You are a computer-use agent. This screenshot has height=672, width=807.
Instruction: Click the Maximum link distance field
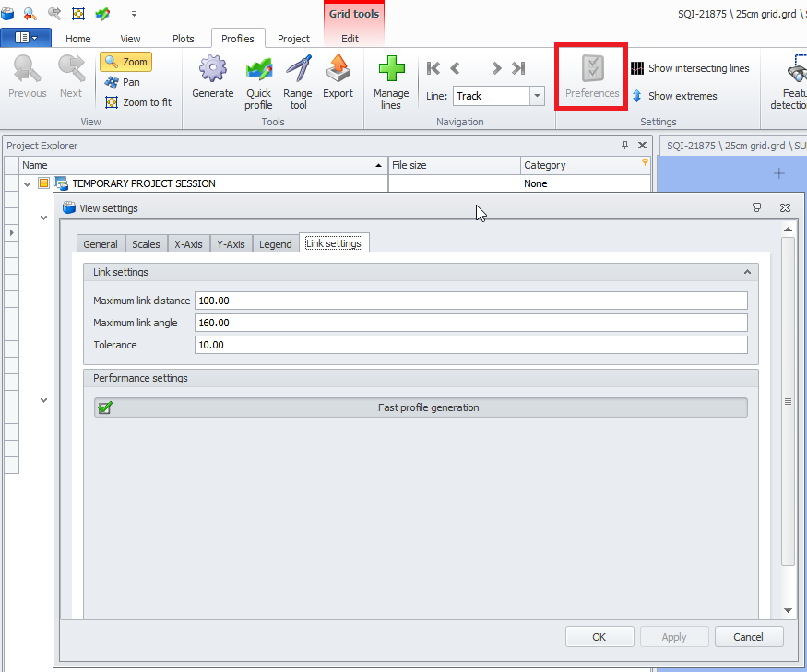click(470, 301)
